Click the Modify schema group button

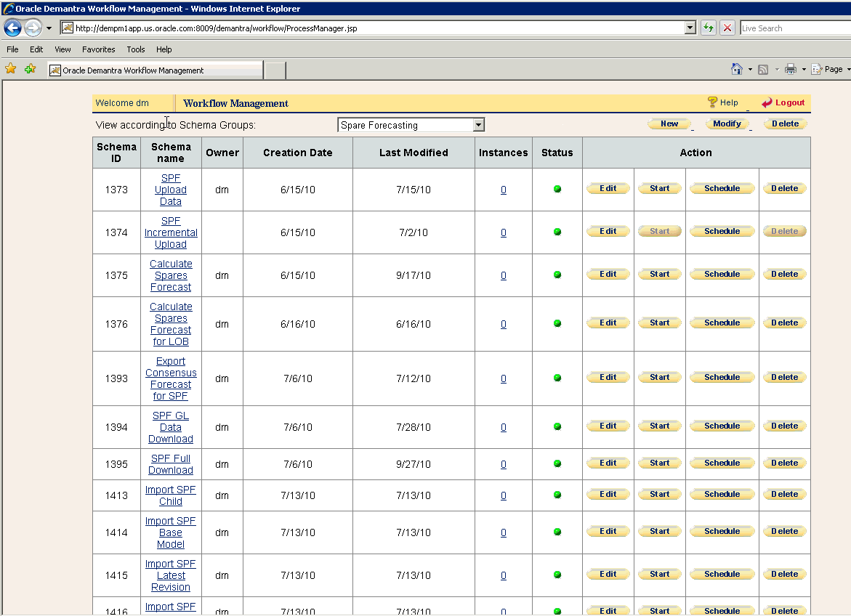tap(727, 123)
